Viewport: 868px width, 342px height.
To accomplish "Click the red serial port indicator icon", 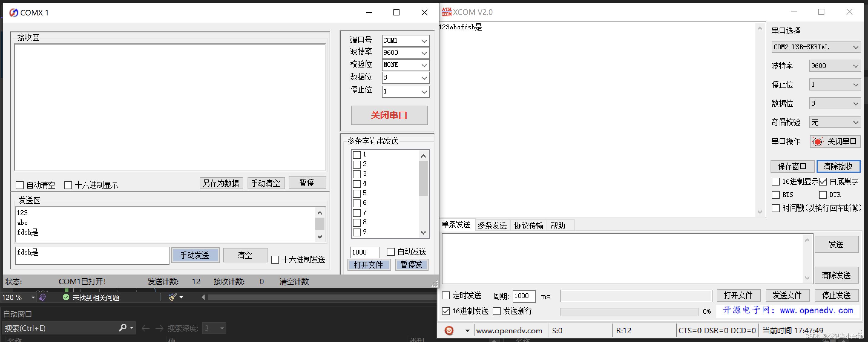I will click(x=817, y=142).
